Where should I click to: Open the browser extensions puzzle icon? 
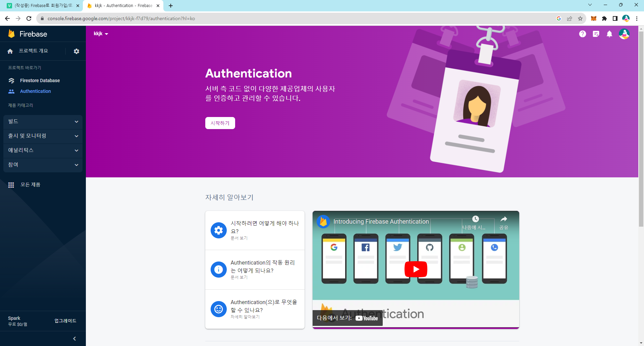click(604, 18)
